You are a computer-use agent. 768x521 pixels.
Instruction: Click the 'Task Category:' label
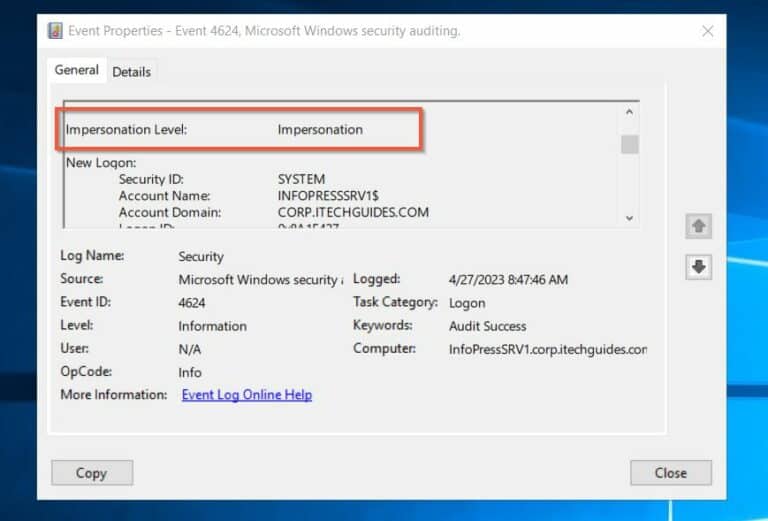click(395, 302)
